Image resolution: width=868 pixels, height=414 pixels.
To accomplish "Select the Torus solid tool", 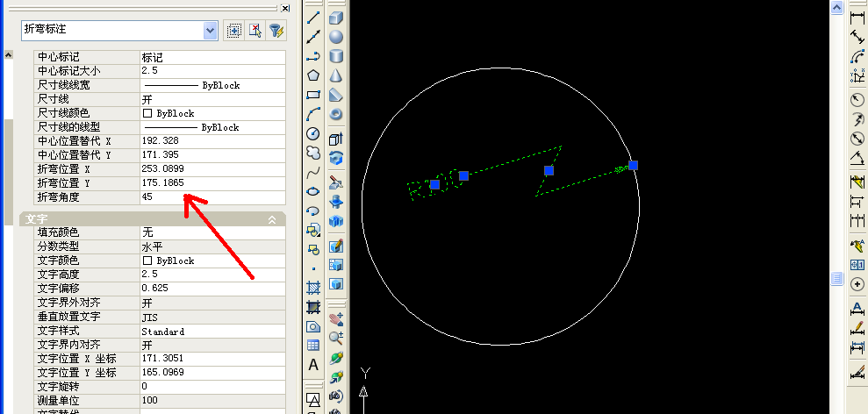I will click(x=336, y=114).
